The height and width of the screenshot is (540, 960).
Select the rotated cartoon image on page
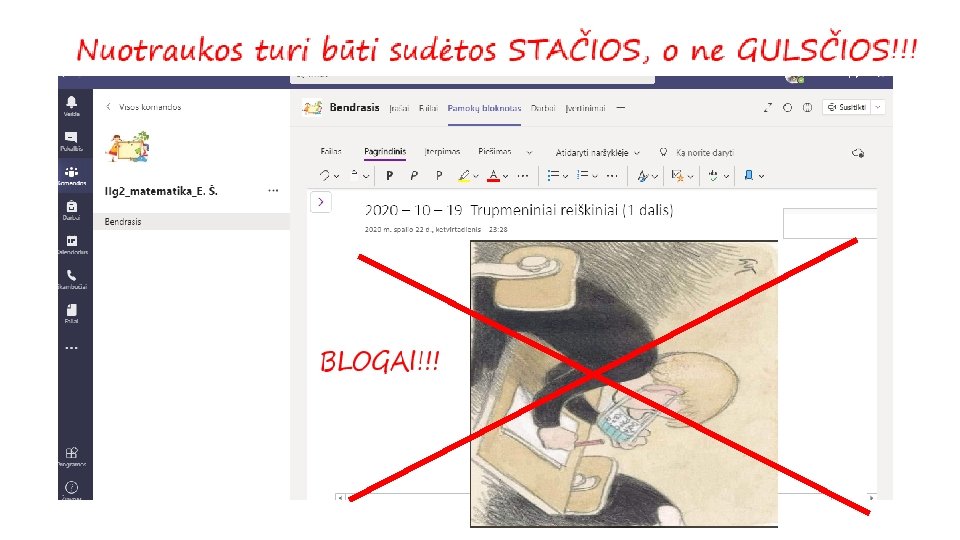point(624,383)
